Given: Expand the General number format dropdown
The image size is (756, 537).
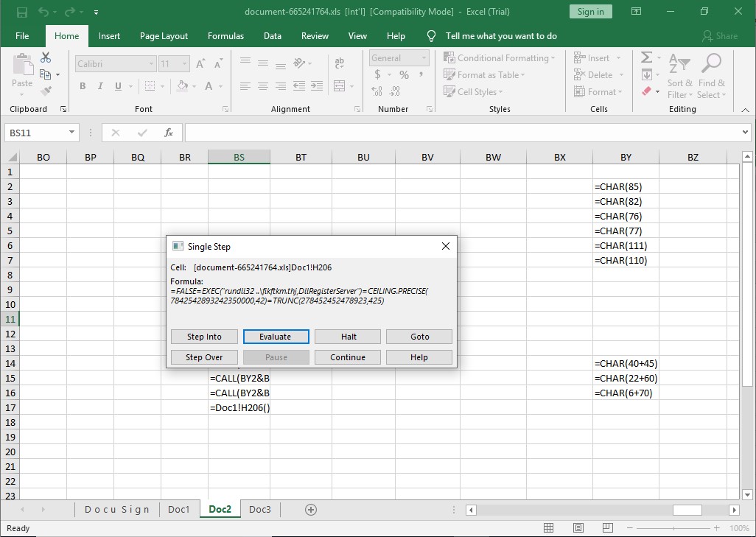Looking at the screenshot, I should click(424, 58).
